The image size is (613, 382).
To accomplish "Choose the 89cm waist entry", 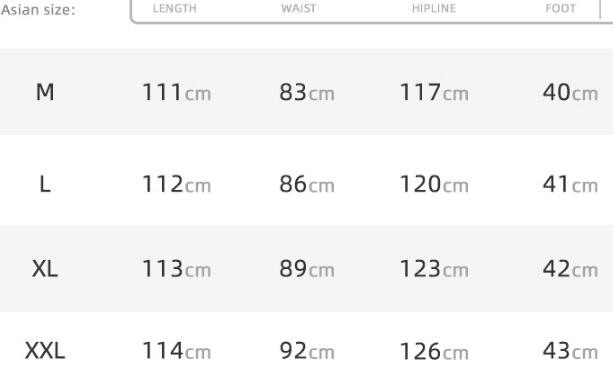I will [x=307, y=269].
